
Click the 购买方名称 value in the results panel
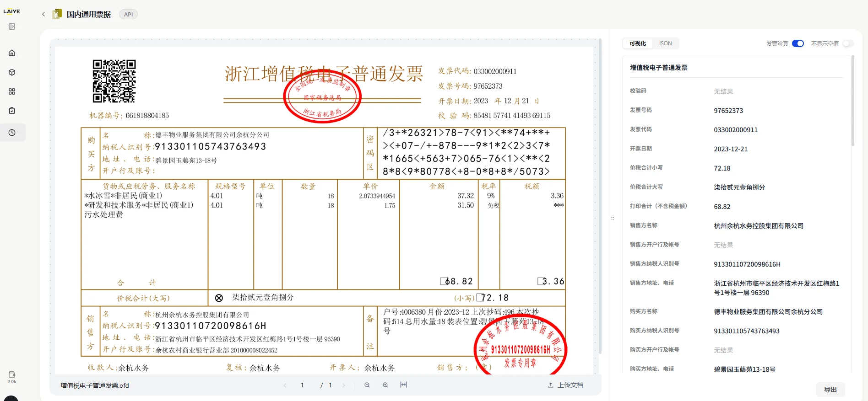click(768, 312)
